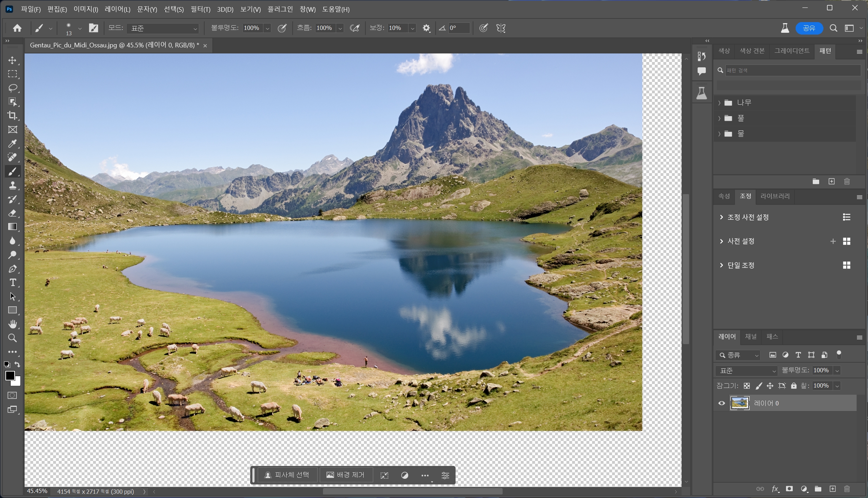Select the Zoom tool in toolbar
868x498 pixels.
pyautogui.click(x=12, y=338)
